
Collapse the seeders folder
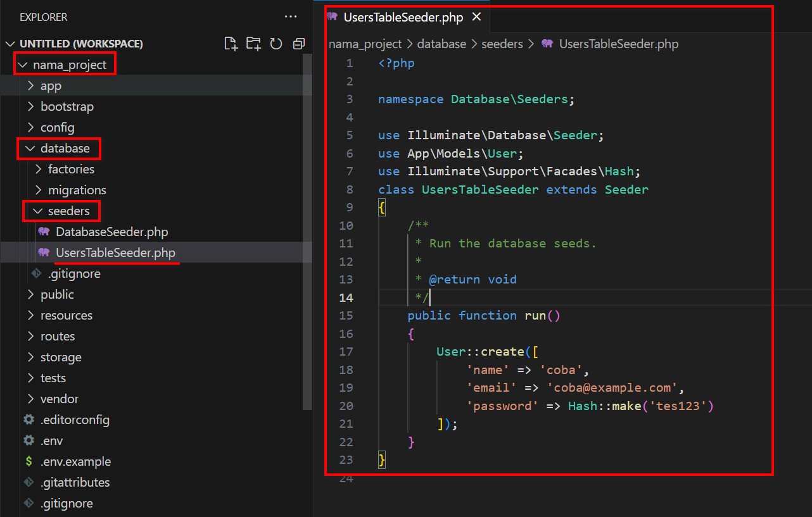pos(39,211)
